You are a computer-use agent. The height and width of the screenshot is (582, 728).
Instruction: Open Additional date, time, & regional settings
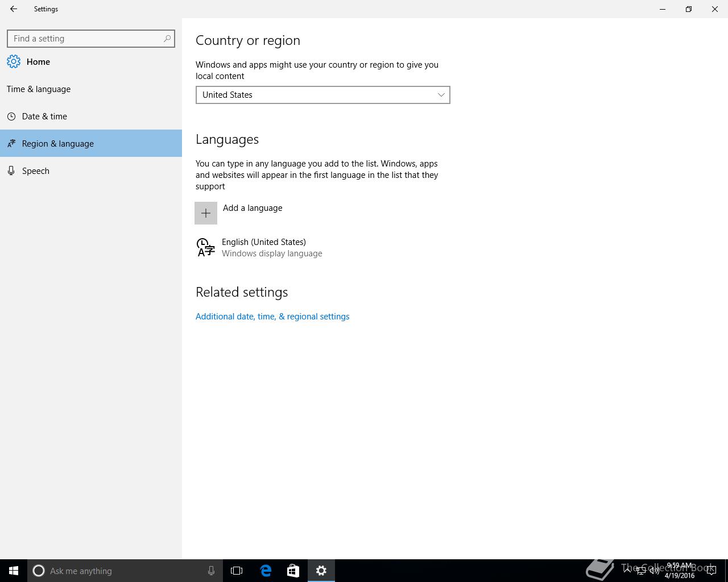click(x=272, y=317)
